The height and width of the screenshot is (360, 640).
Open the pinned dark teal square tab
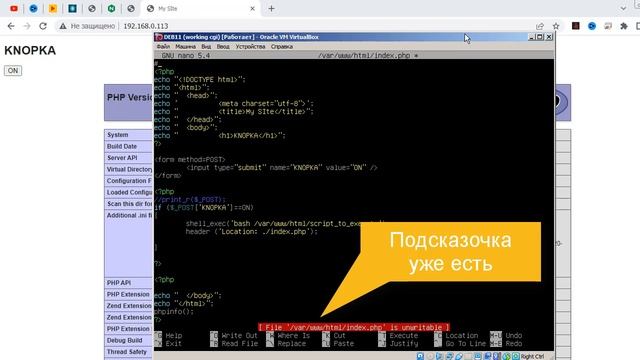pos(72,8)
